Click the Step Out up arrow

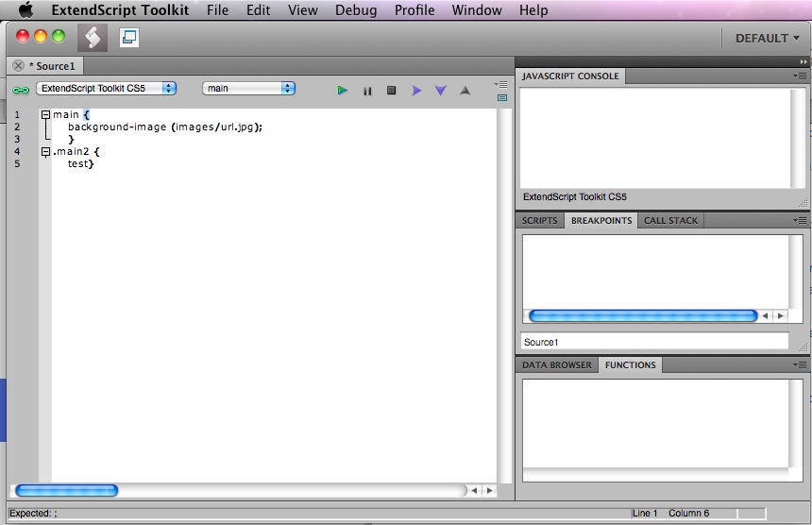tap(465, 91)
